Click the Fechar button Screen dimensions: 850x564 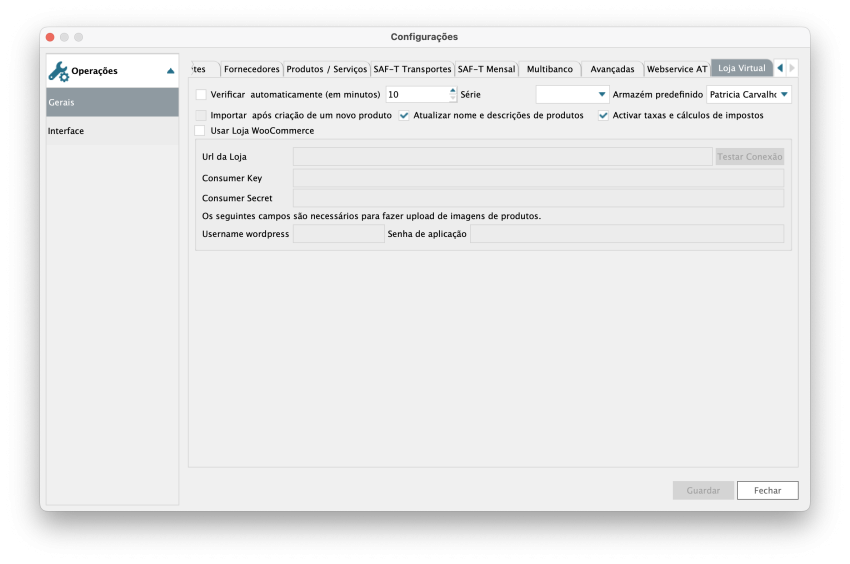coord(767,491)
